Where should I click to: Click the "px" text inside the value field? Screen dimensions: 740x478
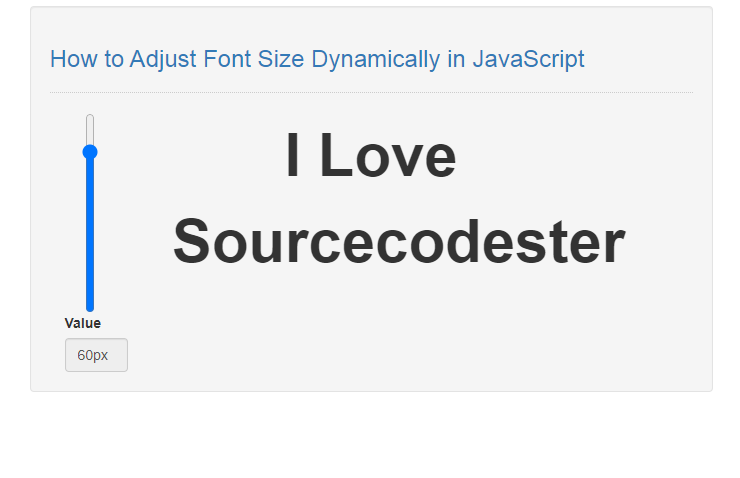[x=100, y=355]
